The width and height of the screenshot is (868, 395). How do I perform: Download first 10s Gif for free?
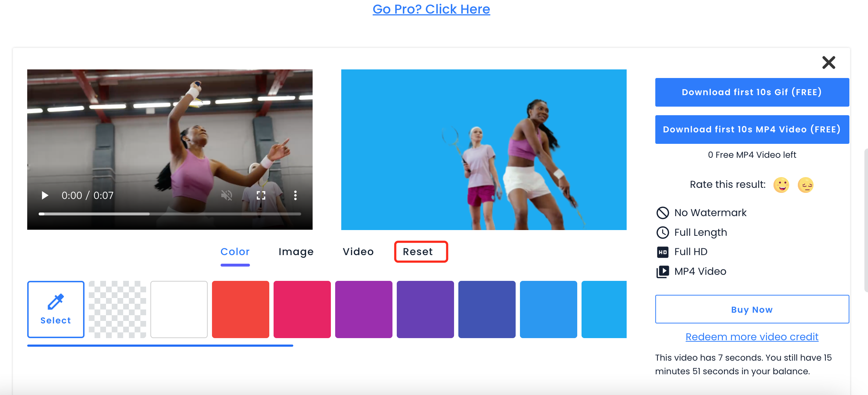752,92
